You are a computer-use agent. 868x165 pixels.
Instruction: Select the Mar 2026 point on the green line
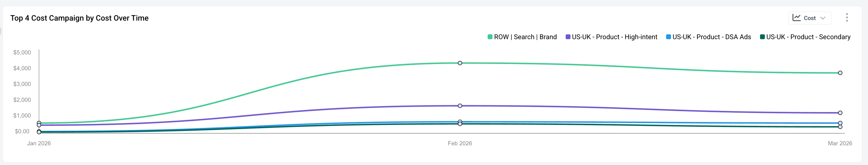(840, 73)
